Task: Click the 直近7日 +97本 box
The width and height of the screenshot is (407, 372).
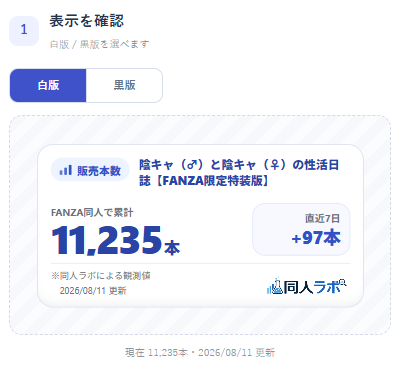Action: click(301, 229)
